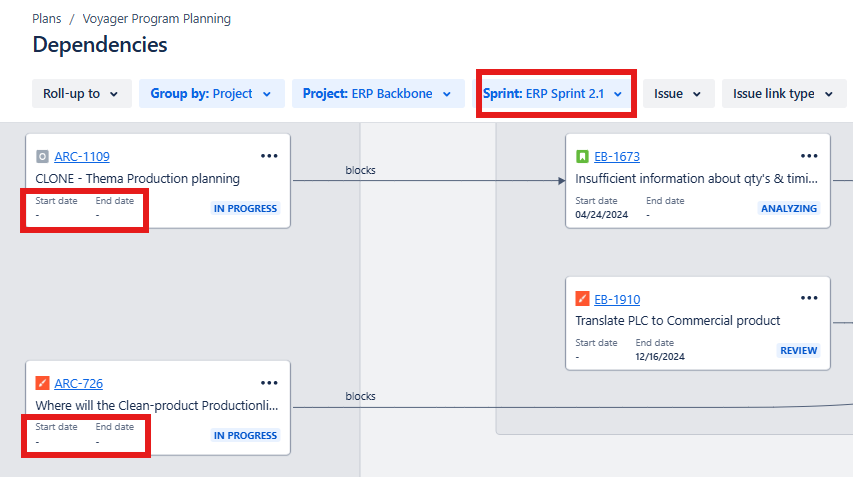
Task: Click the ANALYZING status badge on EB-1673
Action: (789, 209)
